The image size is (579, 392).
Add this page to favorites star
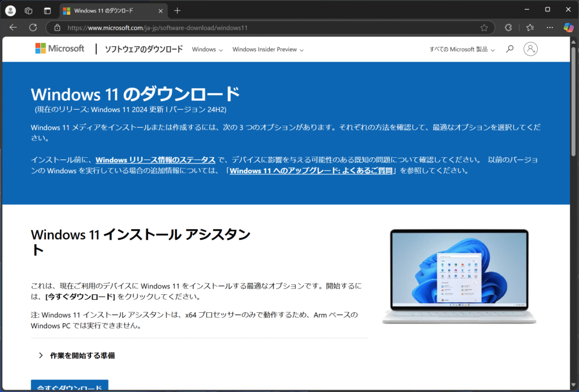[484, 28]
